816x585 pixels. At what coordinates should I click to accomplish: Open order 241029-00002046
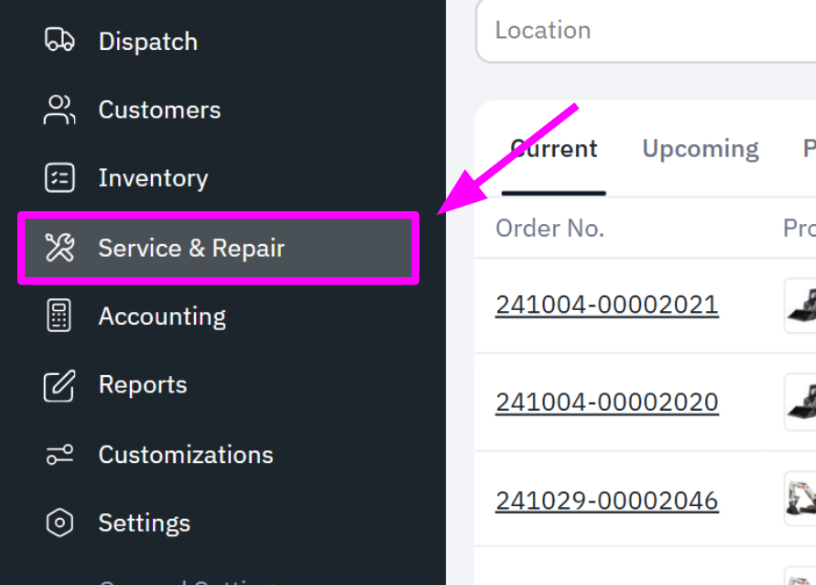tap(606, 499)
